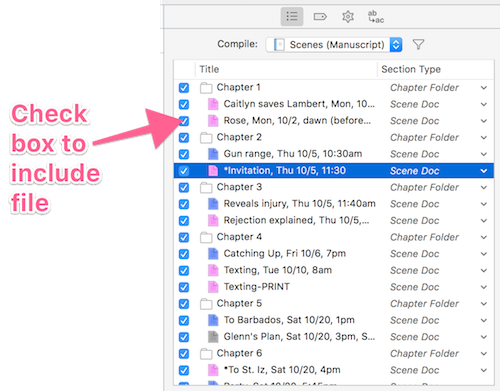
Task: Click blue document icon of Catching Up
Action: click(213, 254)
